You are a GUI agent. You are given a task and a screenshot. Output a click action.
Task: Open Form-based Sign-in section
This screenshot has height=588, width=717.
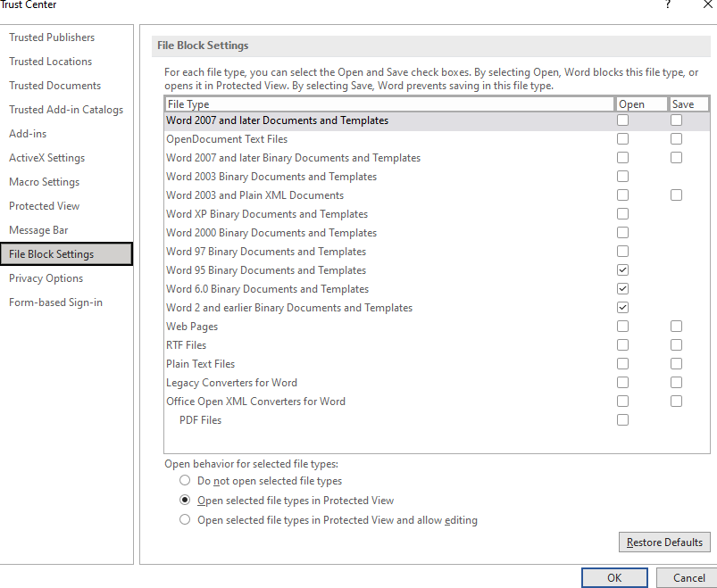pyautogui.click(x=55, y=302)
